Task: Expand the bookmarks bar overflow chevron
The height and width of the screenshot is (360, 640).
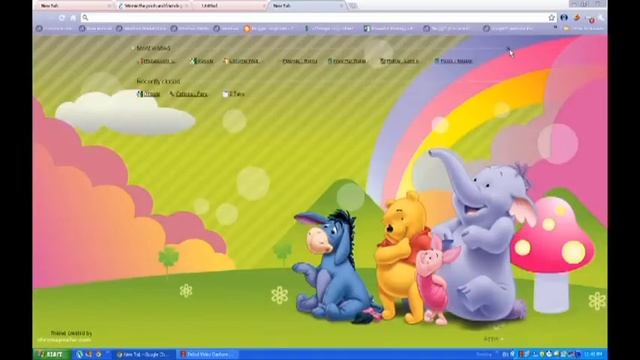Action: (x=556, y=28)
